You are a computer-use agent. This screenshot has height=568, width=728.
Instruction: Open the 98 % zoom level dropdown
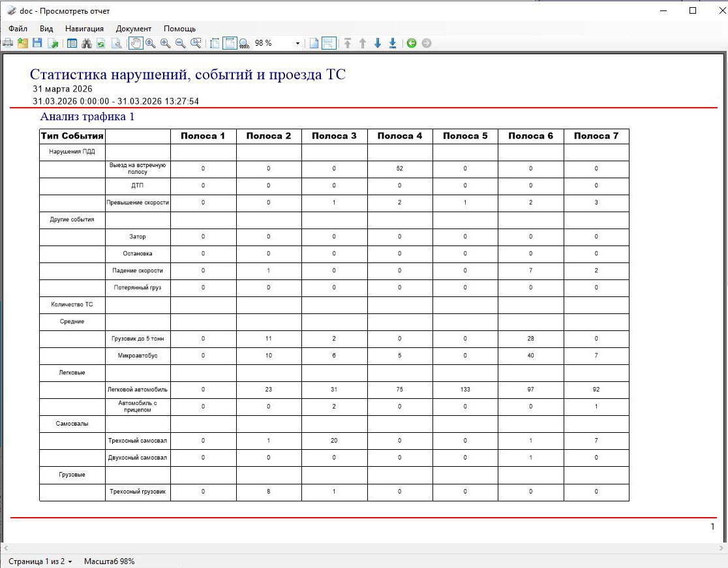click(297, 43)
